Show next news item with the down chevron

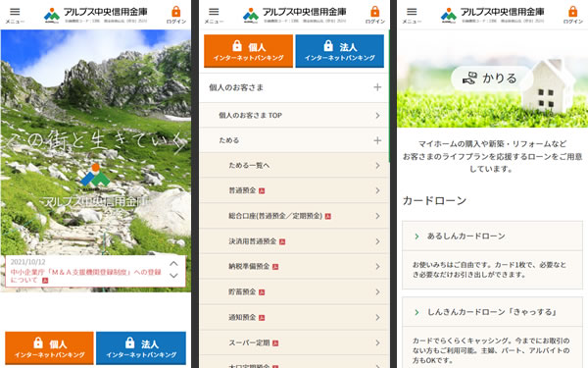173,275
